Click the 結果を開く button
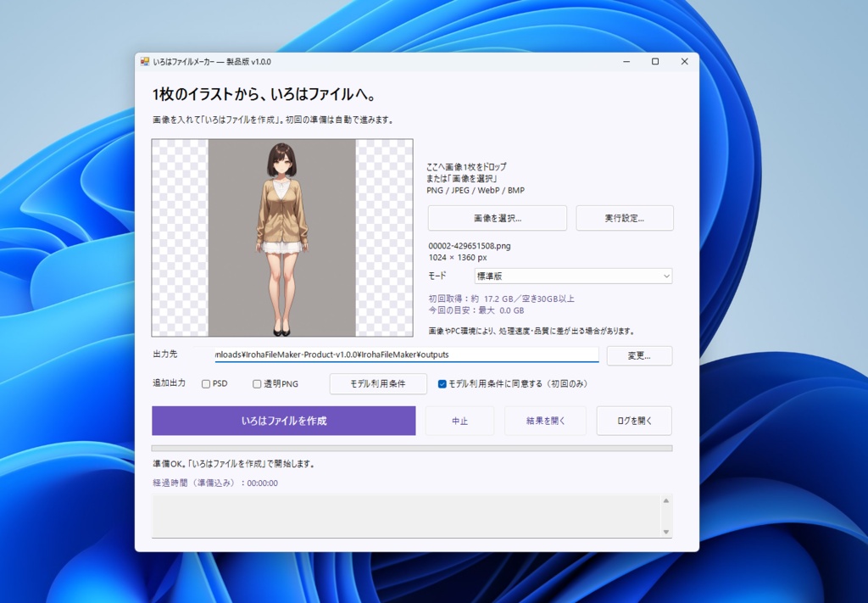 pyautogui.click(x=545, y=421)
